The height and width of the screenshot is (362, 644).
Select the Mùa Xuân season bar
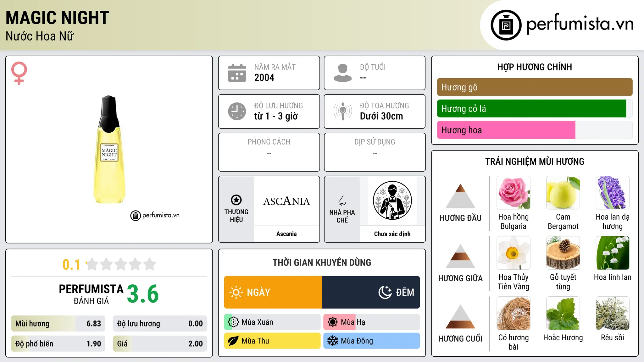coord(272,322)
